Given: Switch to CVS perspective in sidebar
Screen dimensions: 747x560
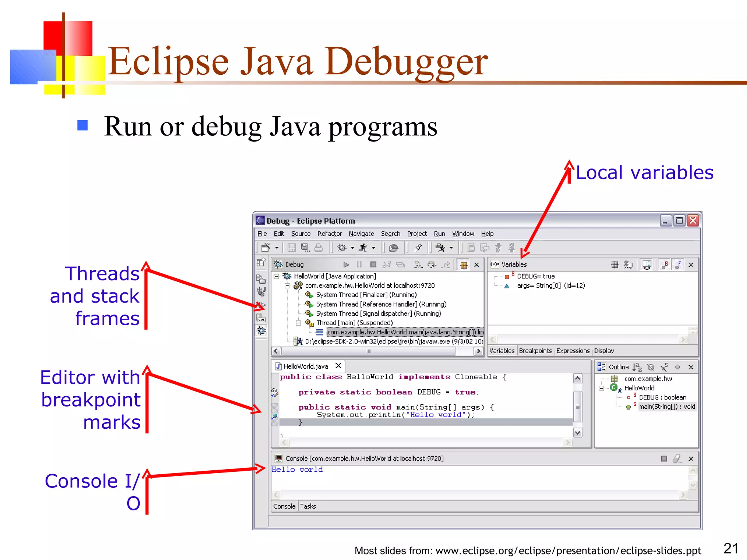Looking at the screenshot, I should point(261,318).
